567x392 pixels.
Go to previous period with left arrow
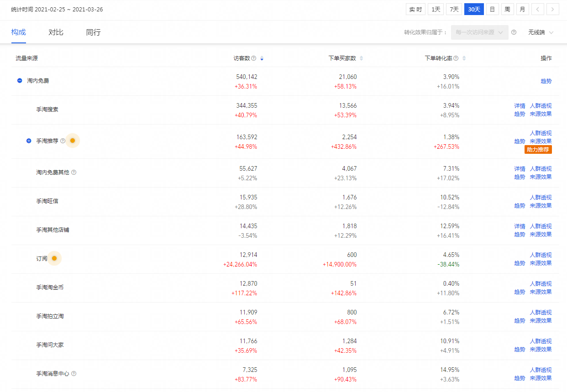(x=538, y=9)
